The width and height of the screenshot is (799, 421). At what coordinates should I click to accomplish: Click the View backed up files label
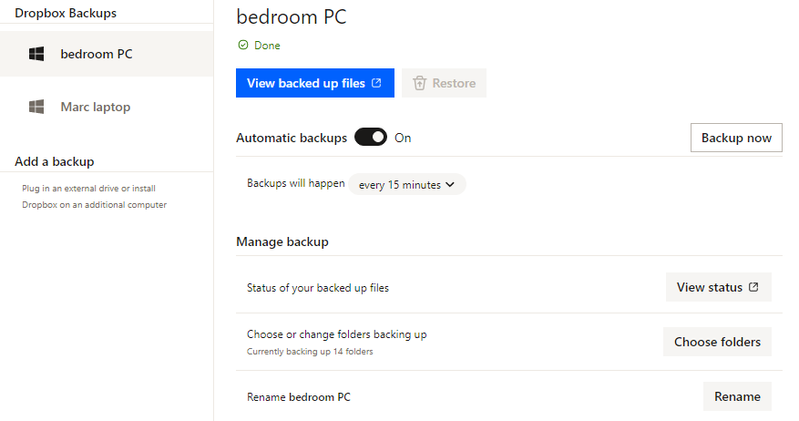coord(306,83)
